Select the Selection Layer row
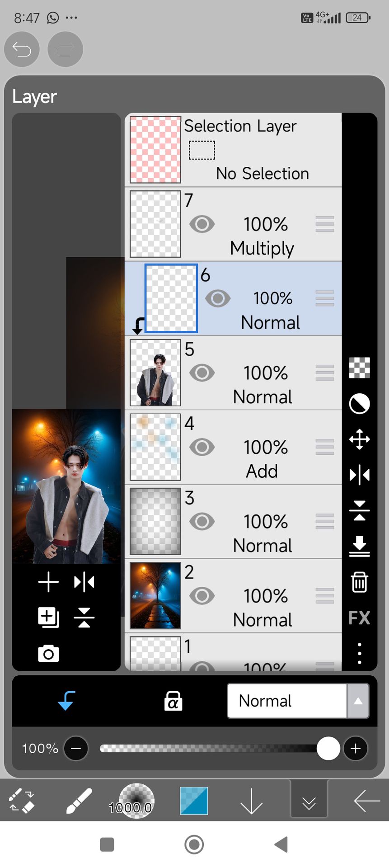The height and width of the screenshot is (868, 389). click(233, 150)
